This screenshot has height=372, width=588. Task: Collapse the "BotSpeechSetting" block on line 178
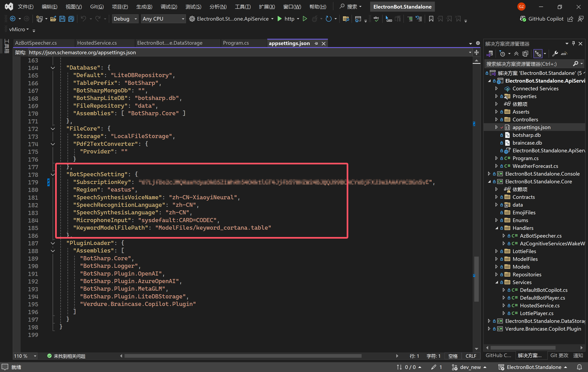(x=52, y=174)
